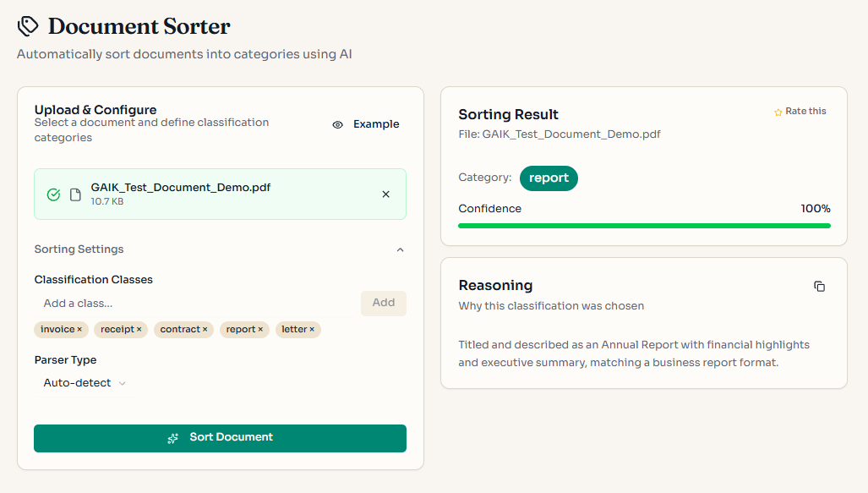The image size is (868, 493).
Task: Collapse the Sorting Settings section
Action: pyautogui.click(x=400, y=249)
